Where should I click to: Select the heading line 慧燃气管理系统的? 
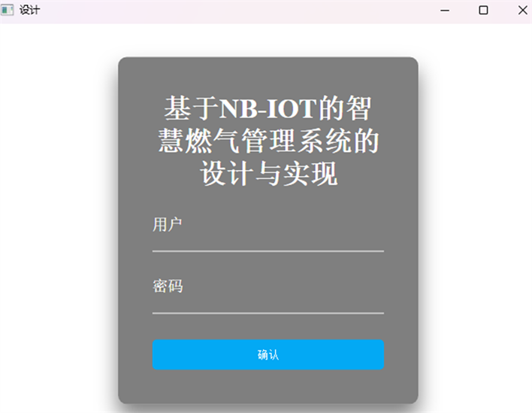click(268, 141)
